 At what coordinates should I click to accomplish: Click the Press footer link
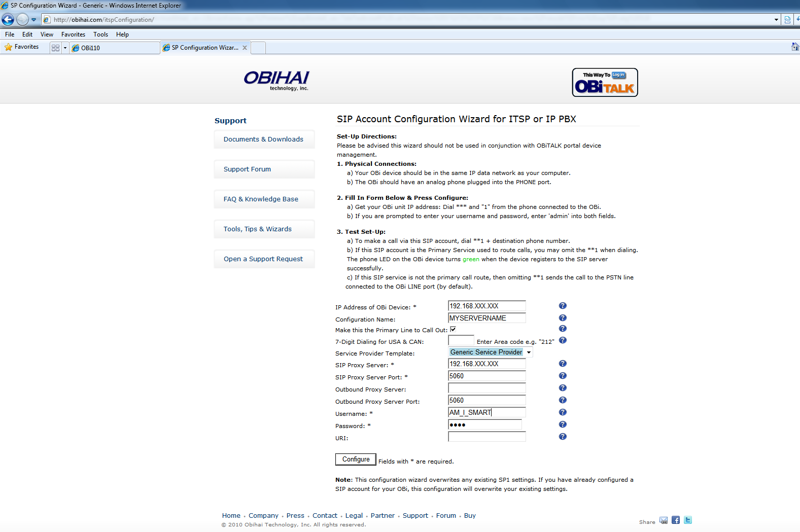[x=295, y=516]
